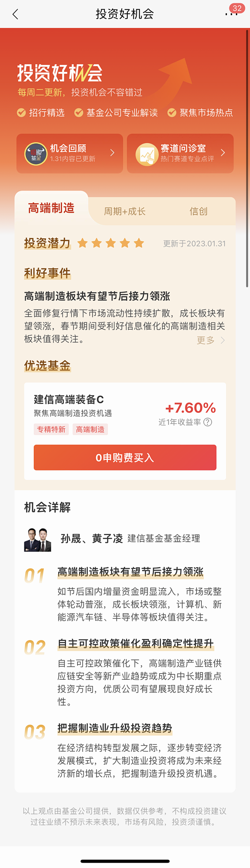Switch to the 周期+成长 tab
The image size is (250, 868).
tap(125, 211)
